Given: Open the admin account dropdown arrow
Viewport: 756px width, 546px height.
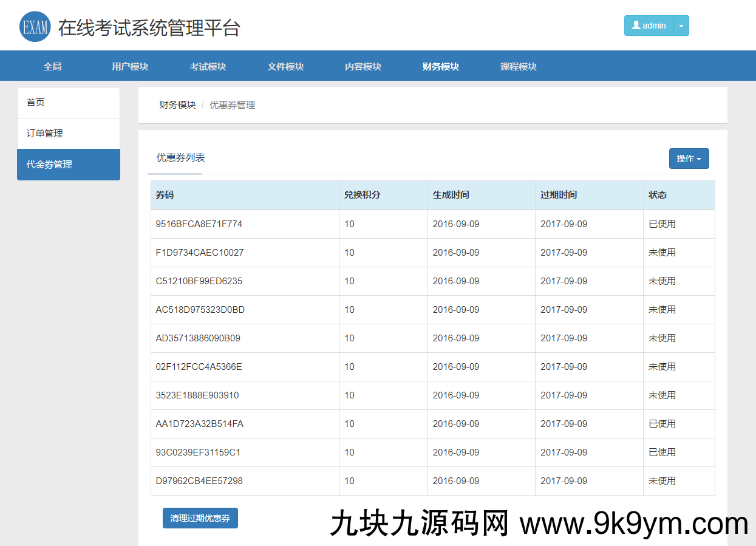Looking at the screenshot, I should 681,26.
